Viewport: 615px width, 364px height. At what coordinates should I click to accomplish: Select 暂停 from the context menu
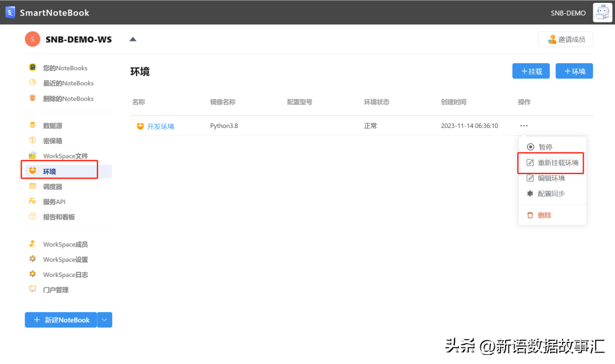click(545, 147)
